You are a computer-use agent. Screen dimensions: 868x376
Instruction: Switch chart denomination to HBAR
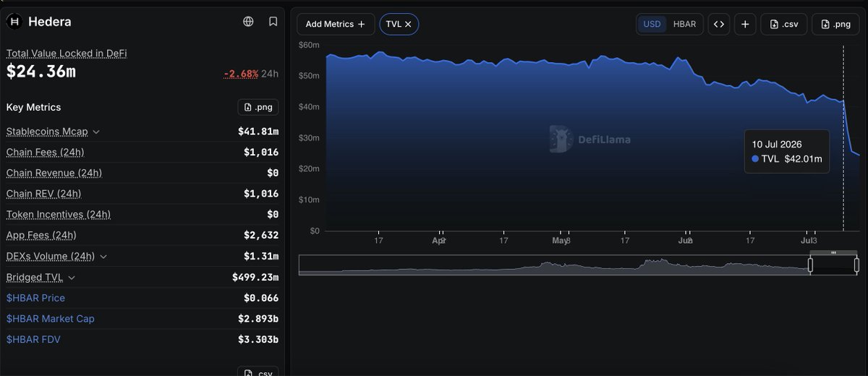684,24
